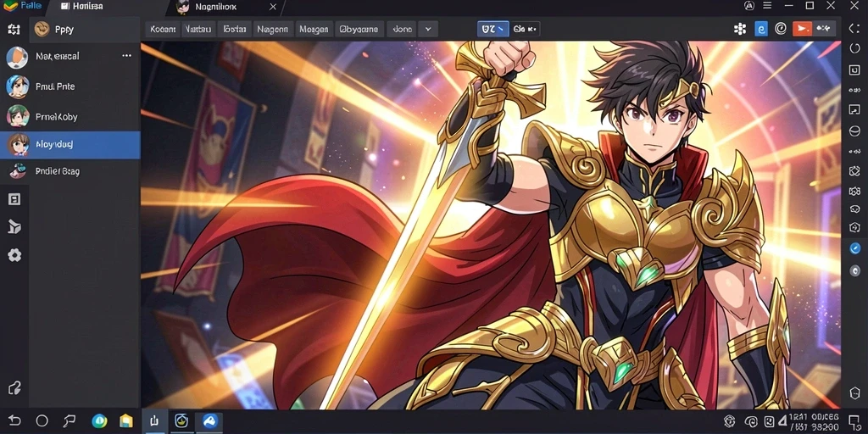Click the Obyacune toolbar button

point(359,30)
